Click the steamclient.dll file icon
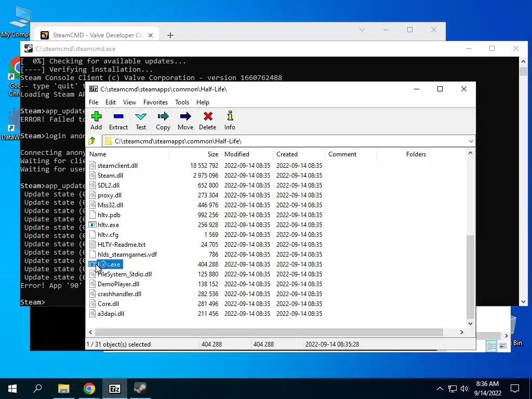This screenshot has width=532, height=399. point(92,165)
